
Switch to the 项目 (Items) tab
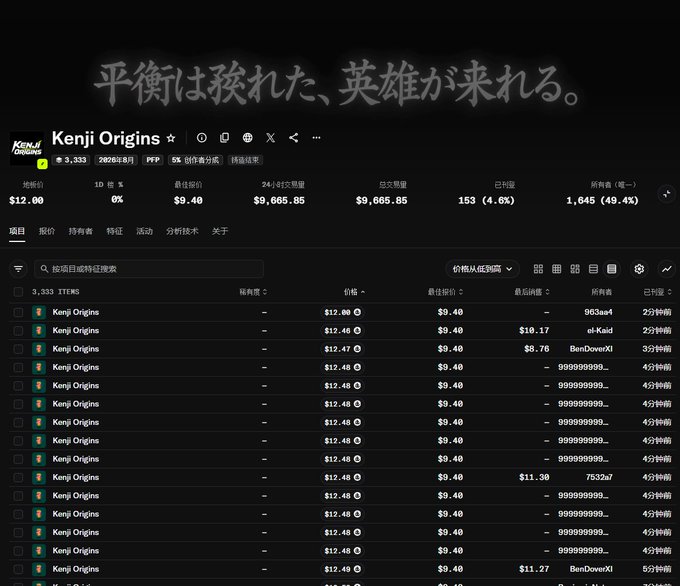(x=17, y=231)
